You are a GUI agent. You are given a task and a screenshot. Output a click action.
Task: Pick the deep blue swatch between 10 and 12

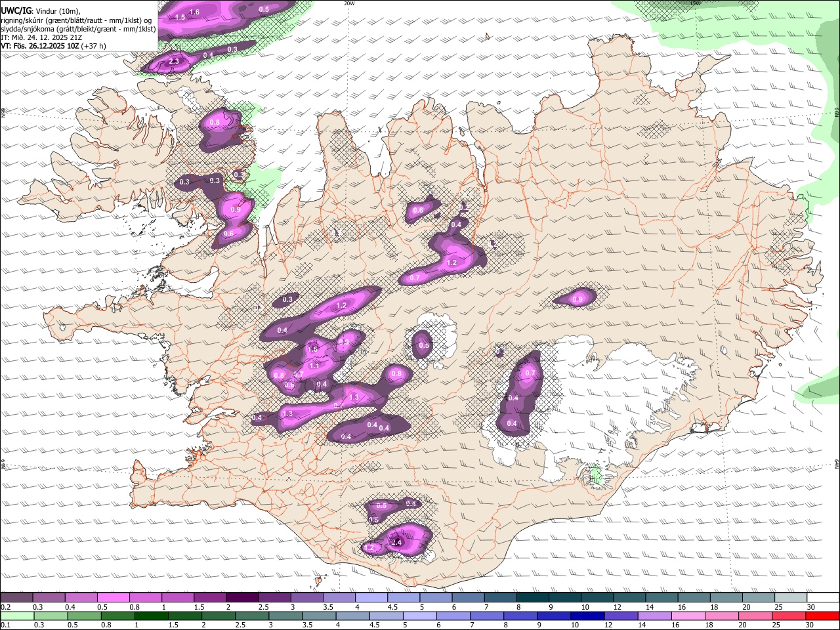[587, 616]
